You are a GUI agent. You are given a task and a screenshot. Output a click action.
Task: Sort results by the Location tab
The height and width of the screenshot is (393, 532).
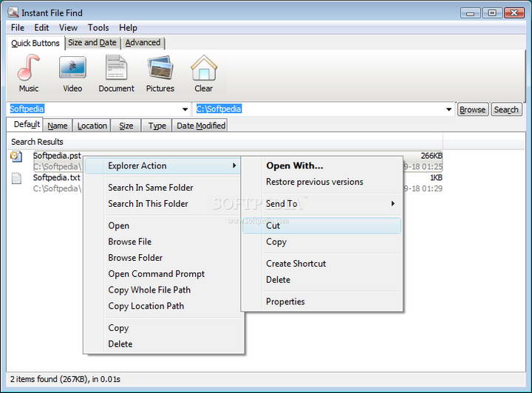92,126
